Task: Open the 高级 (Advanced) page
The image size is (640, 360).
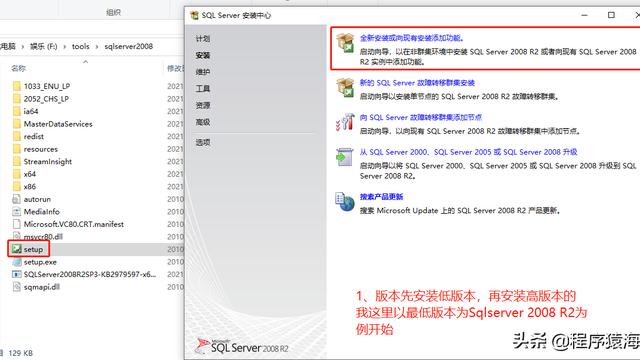Action: point(202,122)
